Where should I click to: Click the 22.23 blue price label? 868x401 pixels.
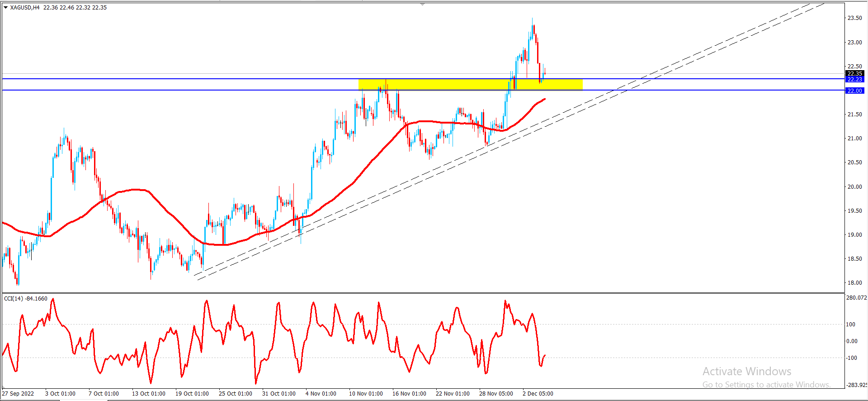click(854, 79)
